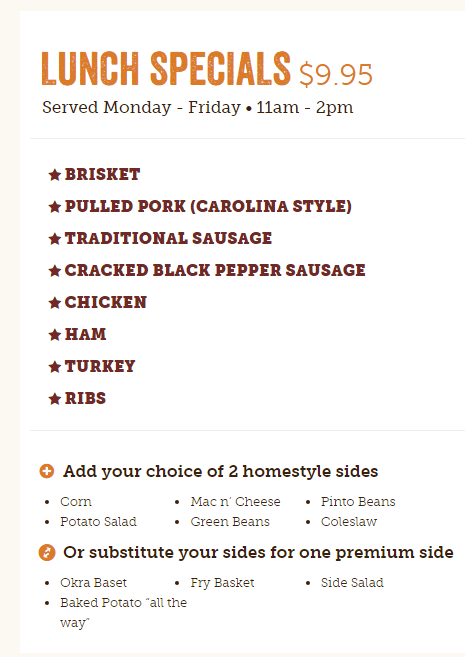Pick the Potato Salad side
Image resolution: width=465 pixels, height=657 pixels.
(x=98, y=521)
